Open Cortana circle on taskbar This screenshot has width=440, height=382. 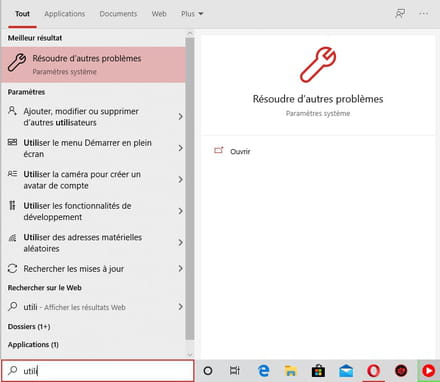pyautogui.click(x=208, y=371)
